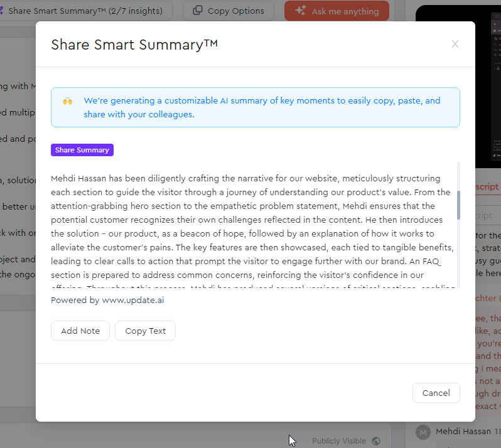Click Mehdi Hassan's M avatar
This screenshot has width=501, height=448.
(423, 433)
